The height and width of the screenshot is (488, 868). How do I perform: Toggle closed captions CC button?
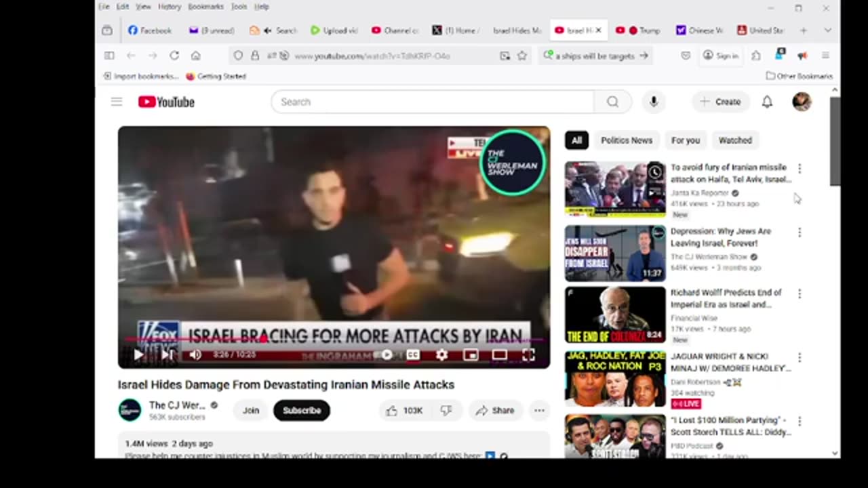coord(413,354)
